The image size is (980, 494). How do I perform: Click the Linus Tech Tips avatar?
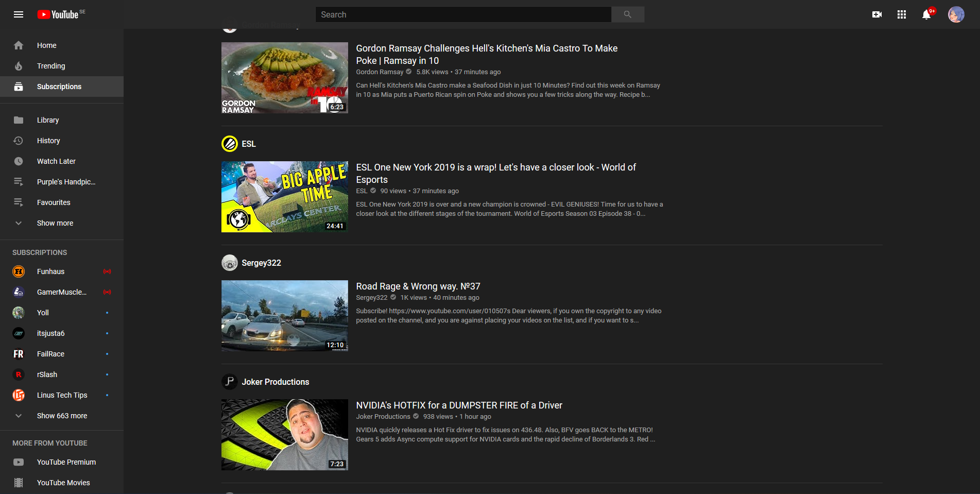click(x=19, y=395)
